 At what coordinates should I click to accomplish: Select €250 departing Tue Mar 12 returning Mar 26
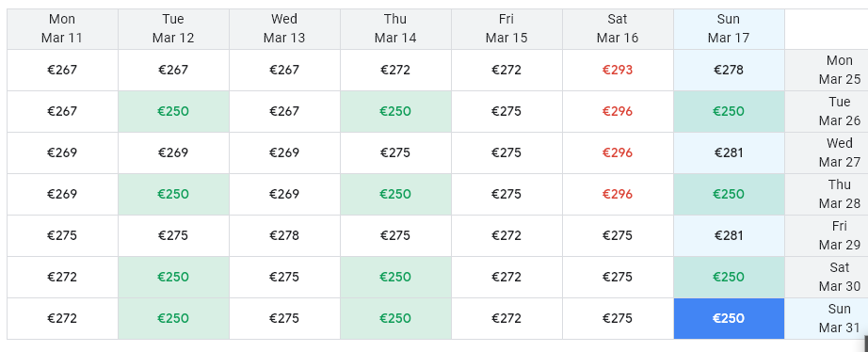(x=173, y=111)
